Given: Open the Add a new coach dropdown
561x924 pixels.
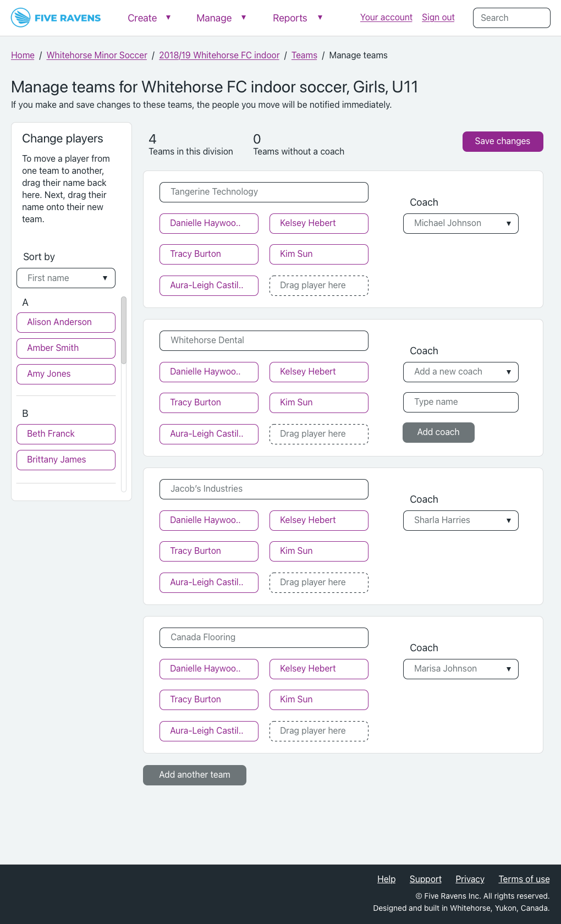Looking at the screenshot, I should coord(460,372).
